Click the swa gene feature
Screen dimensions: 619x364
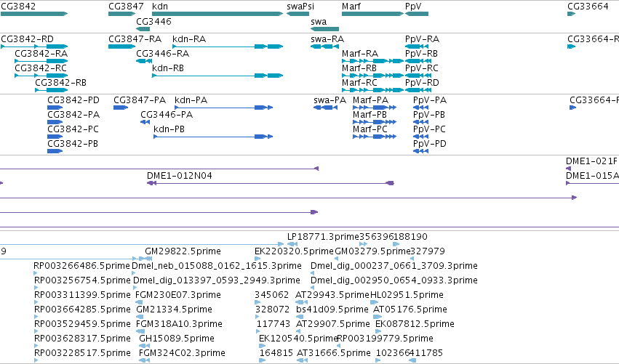coord(324,29)
